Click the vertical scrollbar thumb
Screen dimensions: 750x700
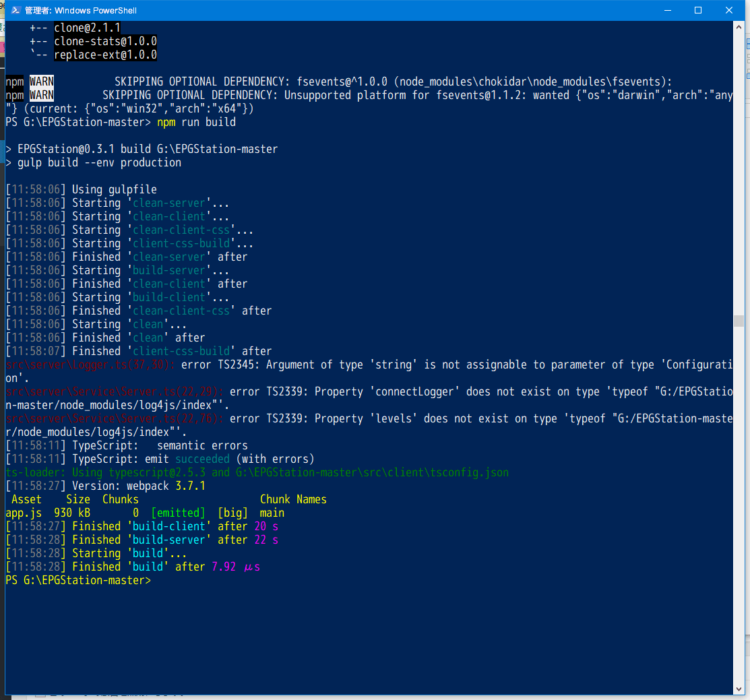739,321
